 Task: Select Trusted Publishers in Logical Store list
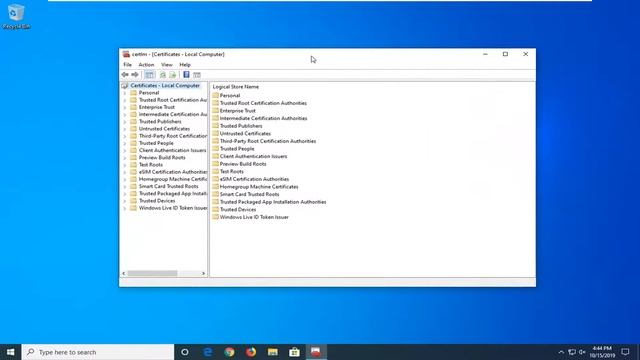(x=241, y=126)
